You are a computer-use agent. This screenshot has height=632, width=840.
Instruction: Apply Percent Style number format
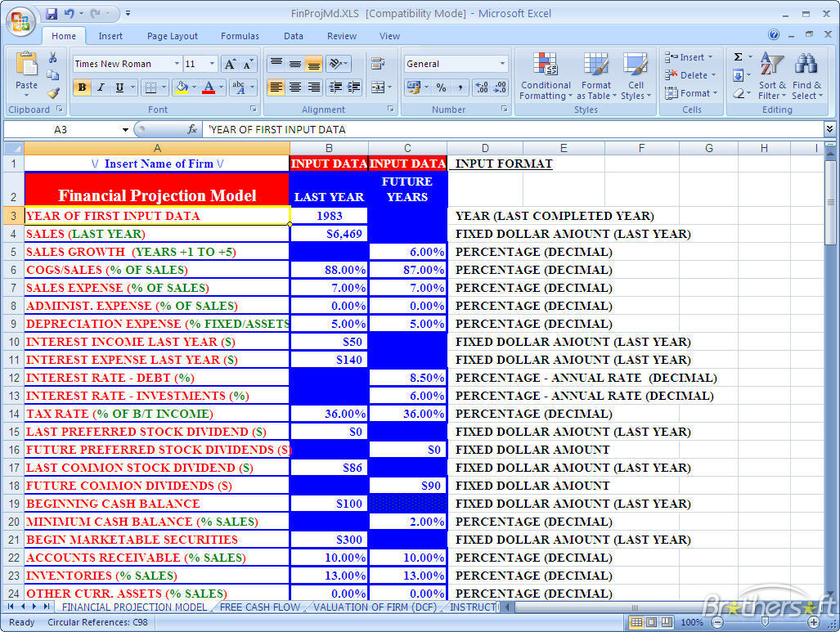441,87
